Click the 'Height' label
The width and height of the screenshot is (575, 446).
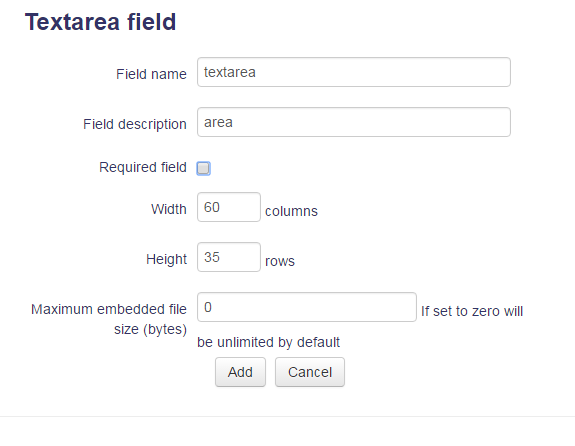[x=166, y=259]
